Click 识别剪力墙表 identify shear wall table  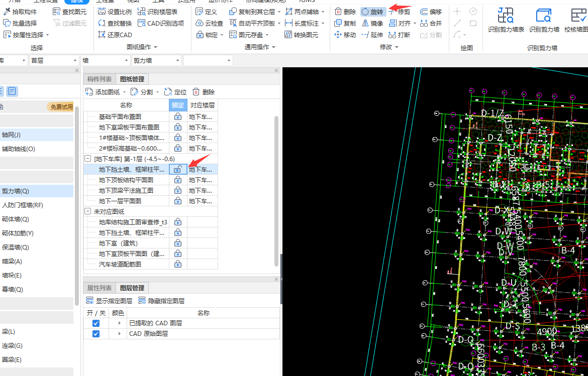[506, 21]
